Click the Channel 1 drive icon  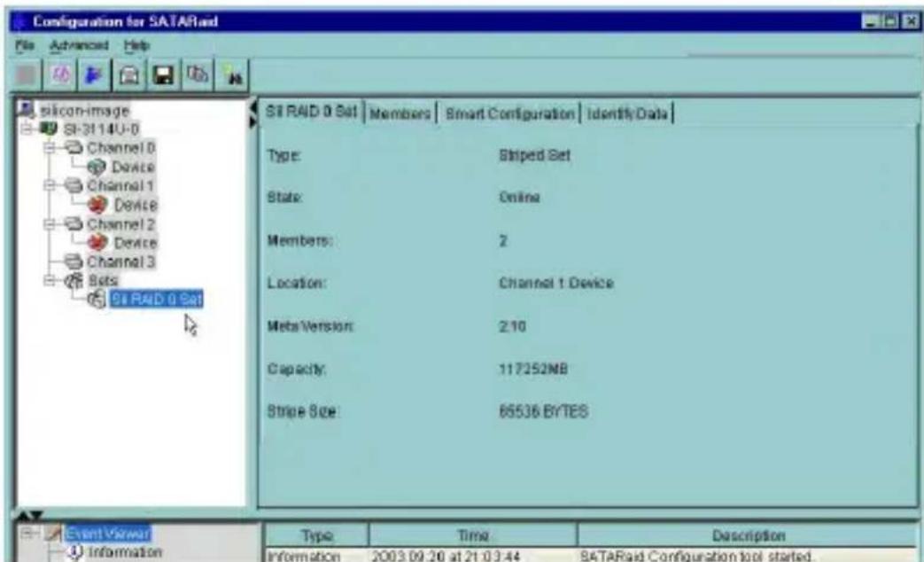(73, 186)
